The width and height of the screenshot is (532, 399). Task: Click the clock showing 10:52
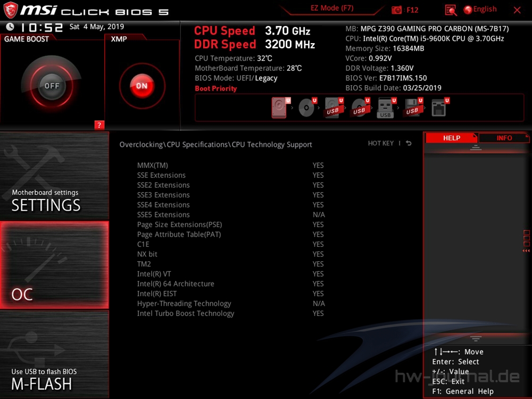click(41, 27)
